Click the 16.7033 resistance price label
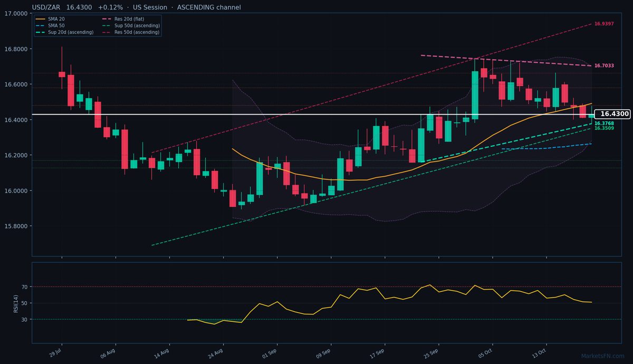 [604, 66]
